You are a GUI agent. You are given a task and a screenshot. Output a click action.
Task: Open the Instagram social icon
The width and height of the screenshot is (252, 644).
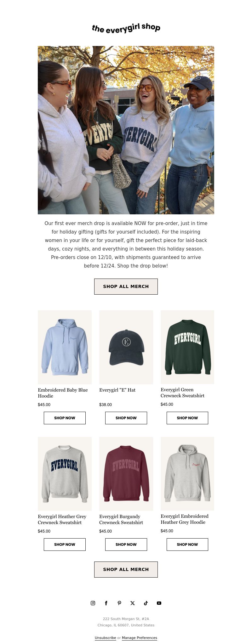(x=93, y=603)
